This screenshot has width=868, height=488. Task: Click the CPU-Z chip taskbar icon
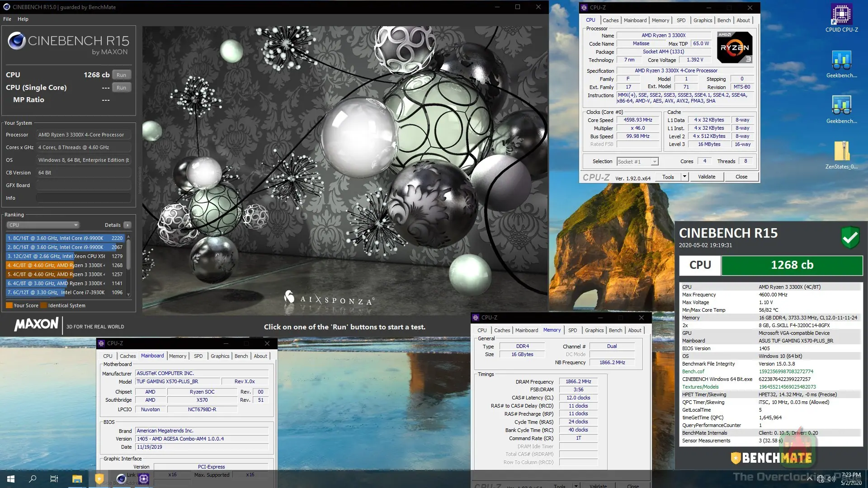pyautogui.click(x=144, y=479)
